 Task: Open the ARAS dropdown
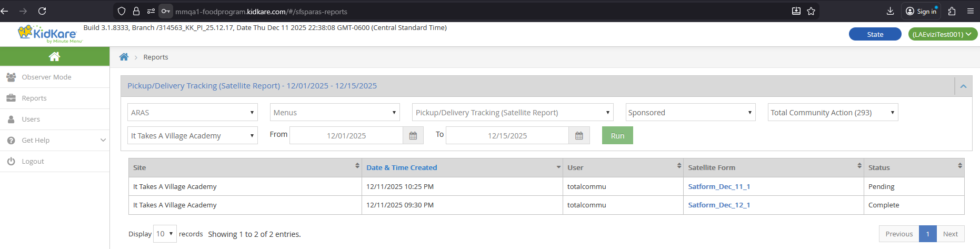(193, 113)
